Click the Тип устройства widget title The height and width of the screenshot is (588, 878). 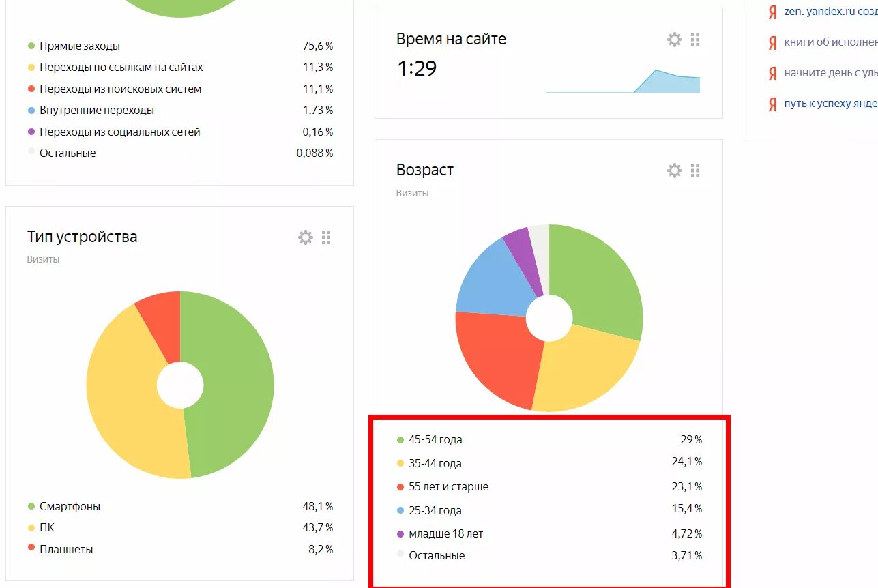click(82, 237)
